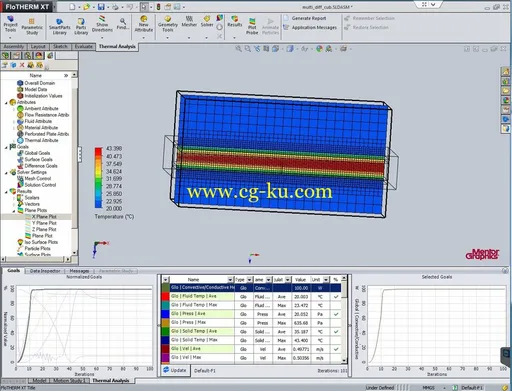
Task: Toggle checkmark for Glo Fluid Temp Ave
Action: click(336, 296)
